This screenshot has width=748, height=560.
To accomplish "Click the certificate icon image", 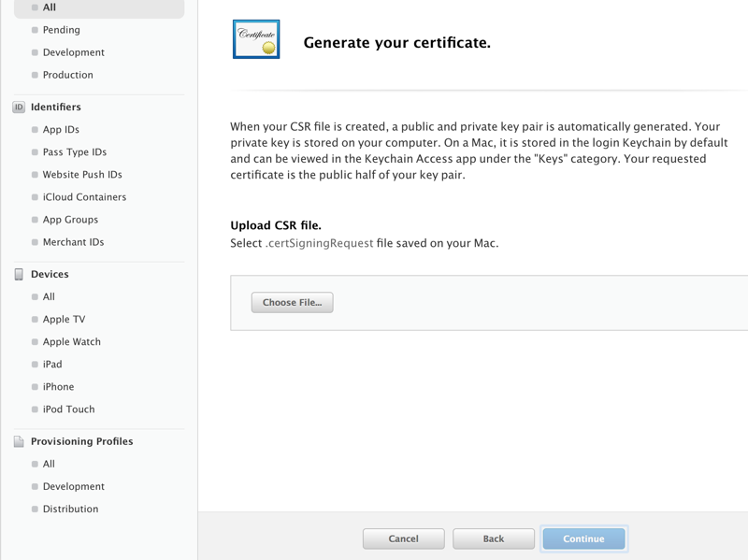I will [256, 40].
